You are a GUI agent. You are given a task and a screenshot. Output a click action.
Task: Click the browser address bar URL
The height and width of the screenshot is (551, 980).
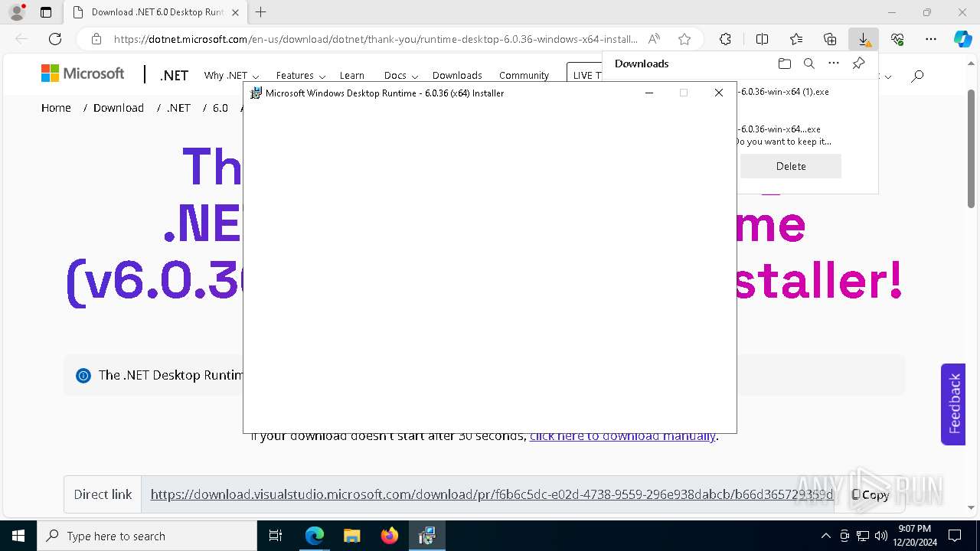pos(375,39)
